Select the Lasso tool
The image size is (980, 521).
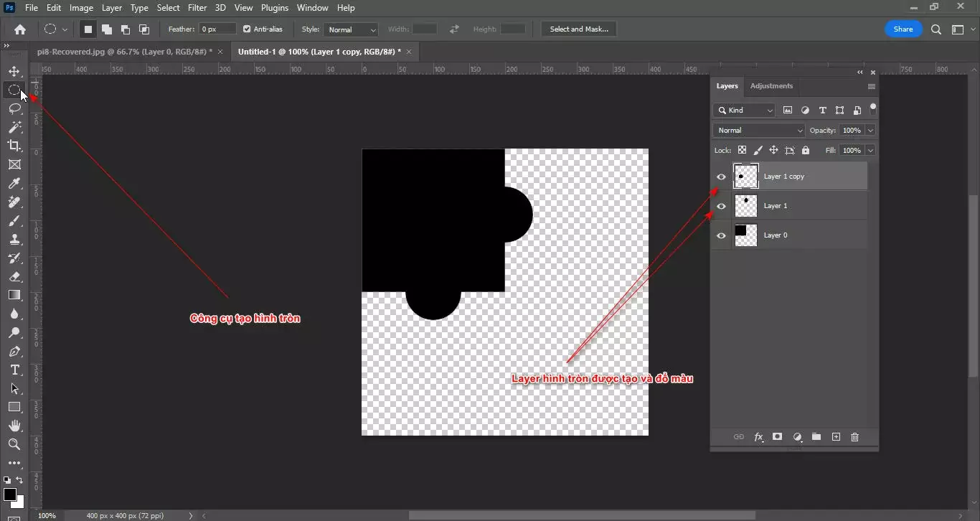pos(14,108)
